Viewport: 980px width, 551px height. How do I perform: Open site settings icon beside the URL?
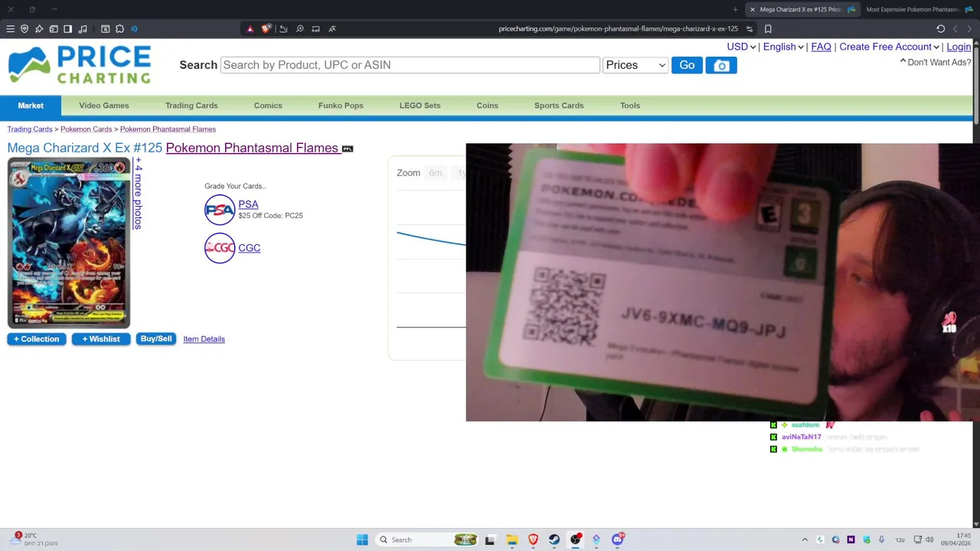click(750, 29)
